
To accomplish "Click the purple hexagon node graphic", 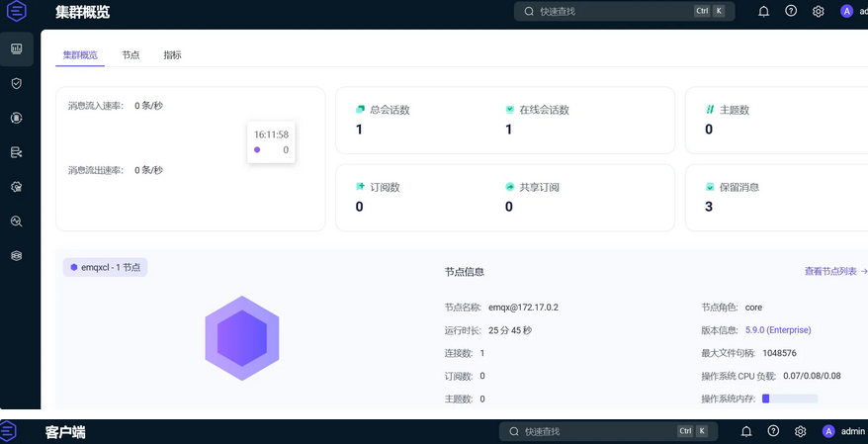I will point(242,338).
